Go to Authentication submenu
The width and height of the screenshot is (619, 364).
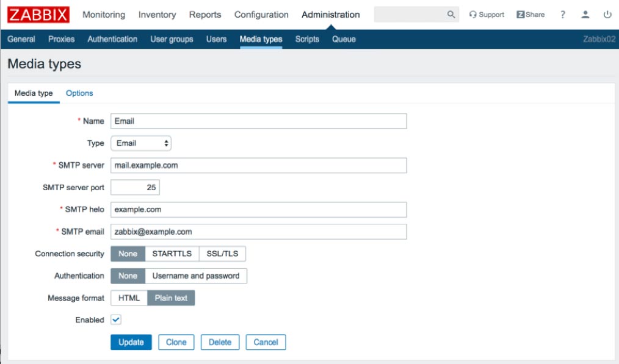click(x=112, y=39)
